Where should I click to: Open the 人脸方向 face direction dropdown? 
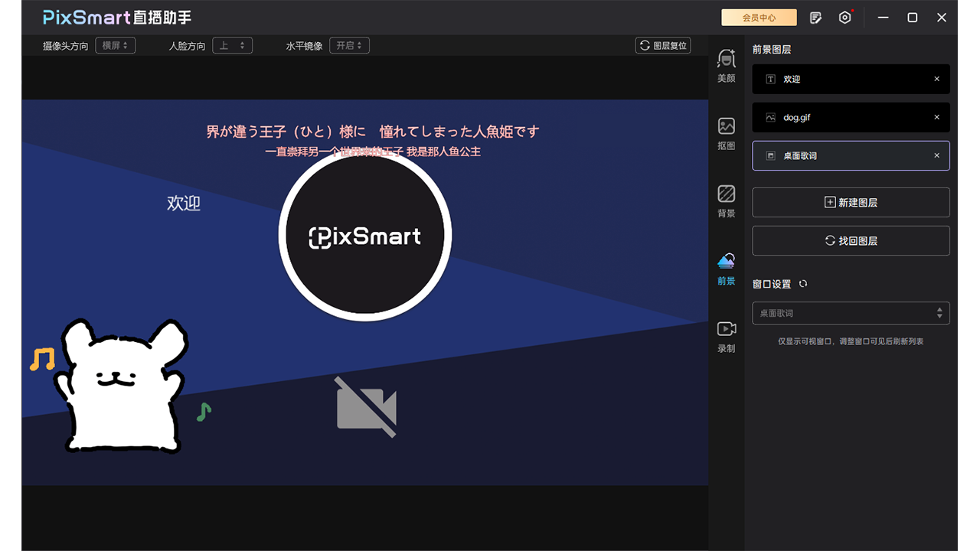232,45
